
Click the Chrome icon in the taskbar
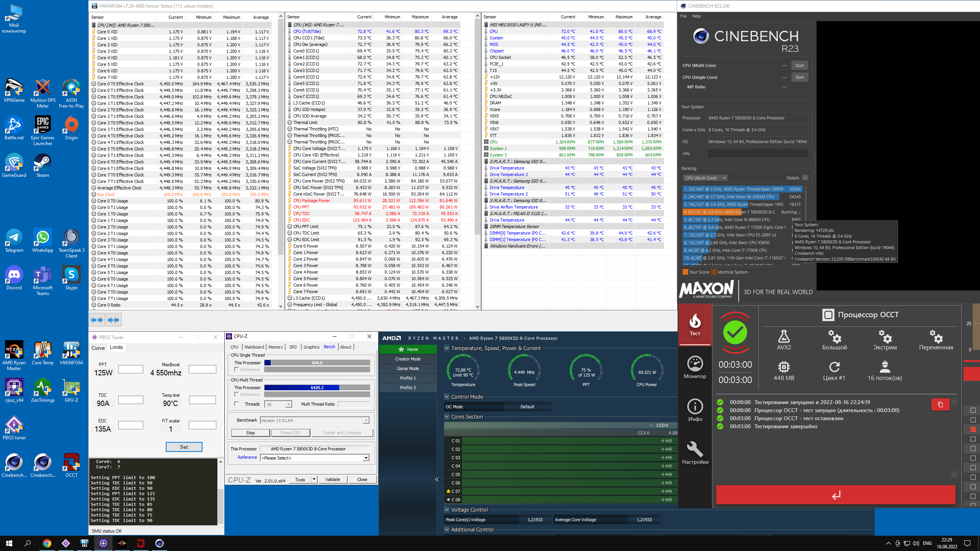pos(47,543)
